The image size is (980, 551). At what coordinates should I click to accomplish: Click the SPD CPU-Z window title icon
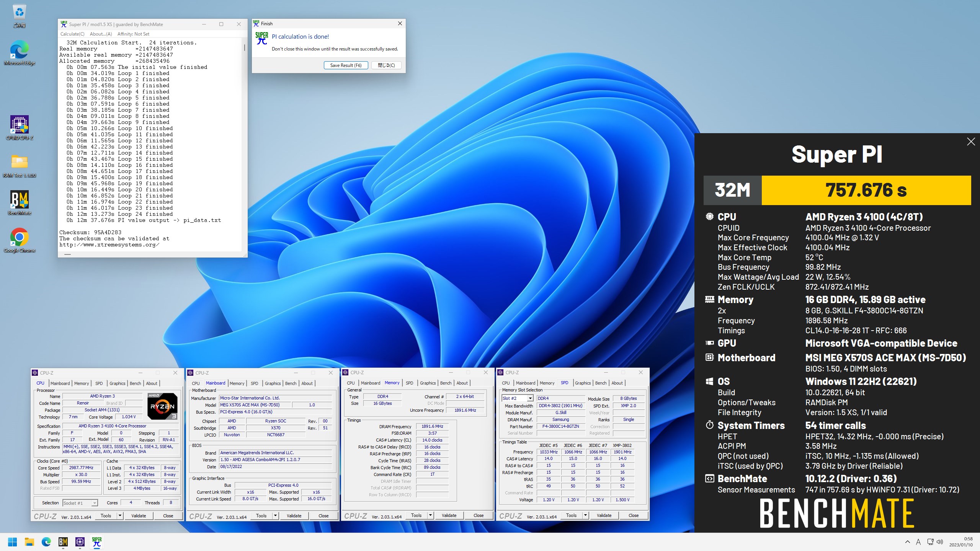(x=500, y=372)
